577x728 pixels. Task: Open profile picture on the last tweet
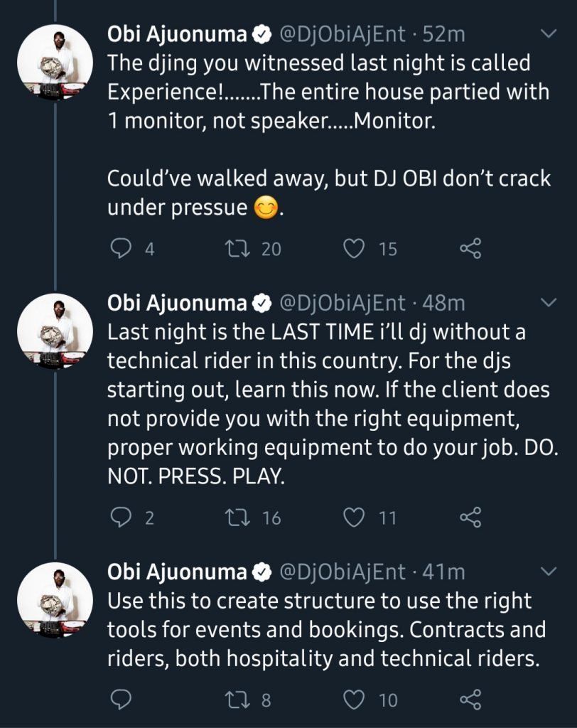(55, 600)
